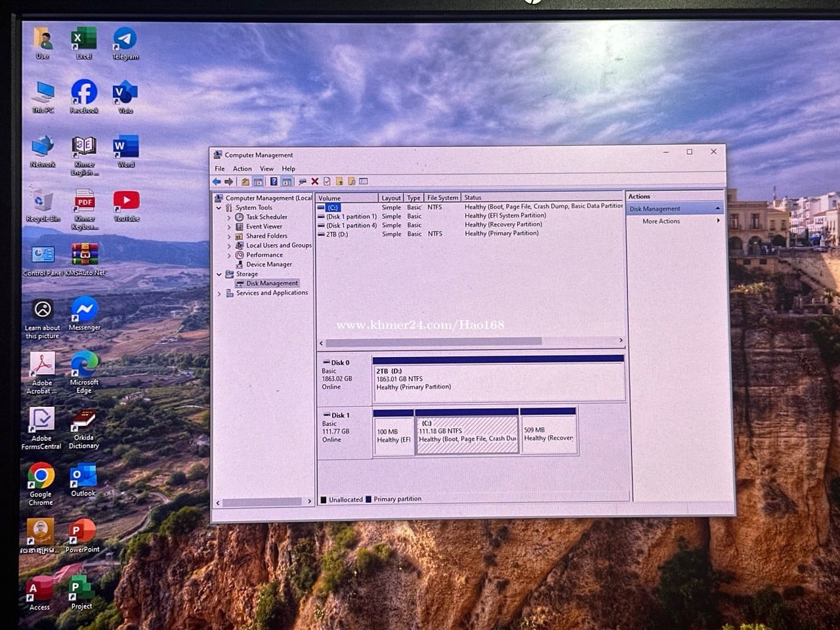Expand the Task Scheduler node
Image resolution: width=840 pixels, height=630 pixels.
(x=229, y=217)
